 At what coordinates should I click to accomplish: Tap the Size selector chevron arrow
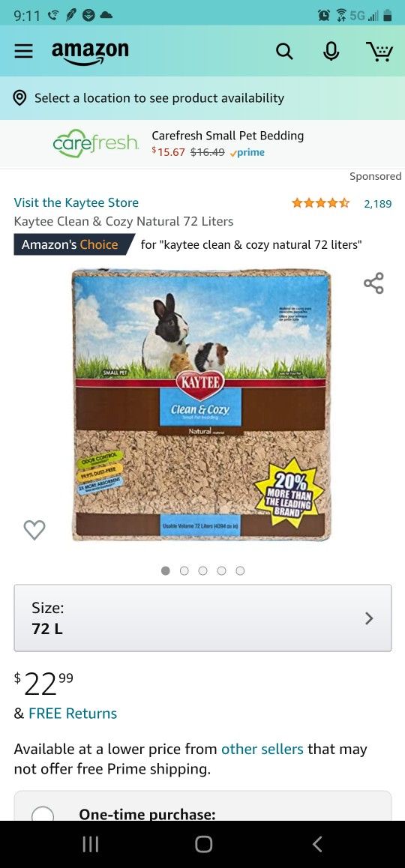[x=370, y=618]
